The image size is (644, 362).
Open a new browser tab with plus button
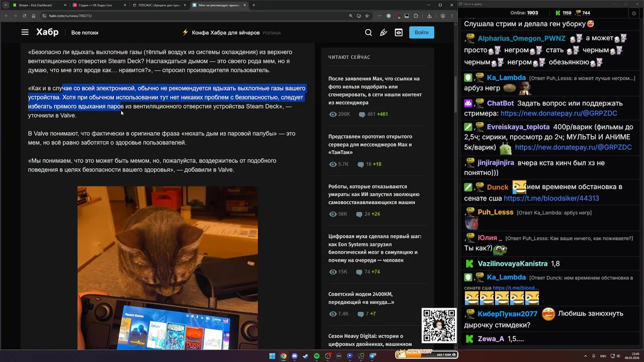pos(254,5)
